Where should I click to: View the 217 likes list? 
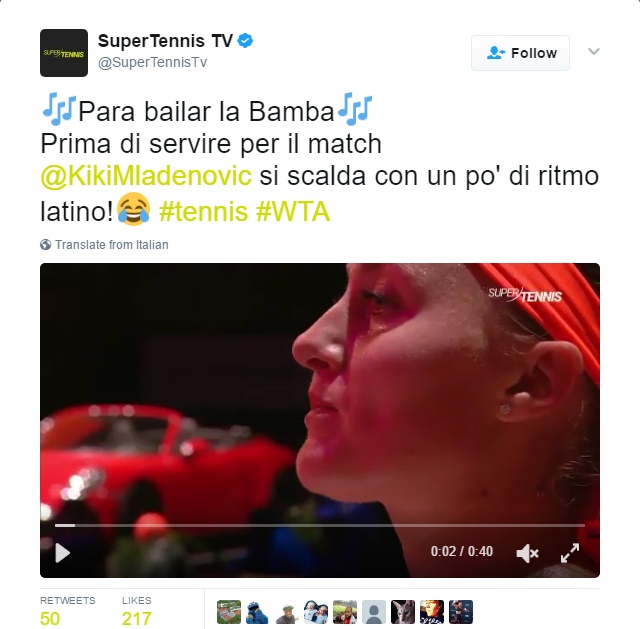click(136, 612)
